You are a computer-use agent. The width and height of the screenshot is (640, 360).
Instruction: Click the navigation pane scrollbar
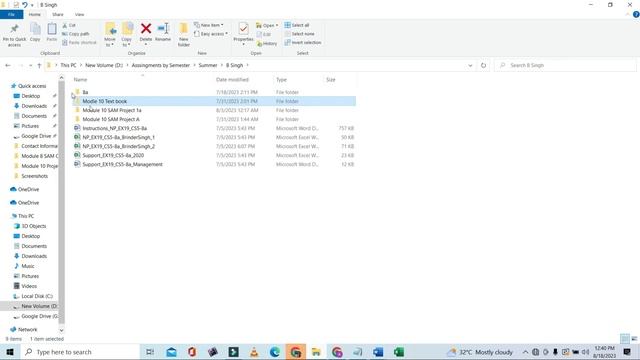tap(62, 204)
